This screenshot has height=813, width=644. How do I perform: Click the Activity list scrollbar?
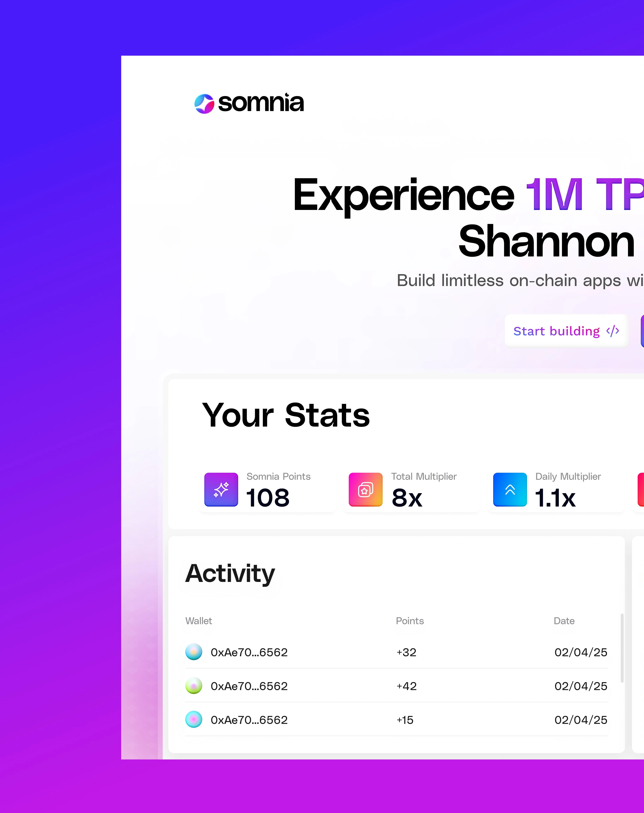622,648
